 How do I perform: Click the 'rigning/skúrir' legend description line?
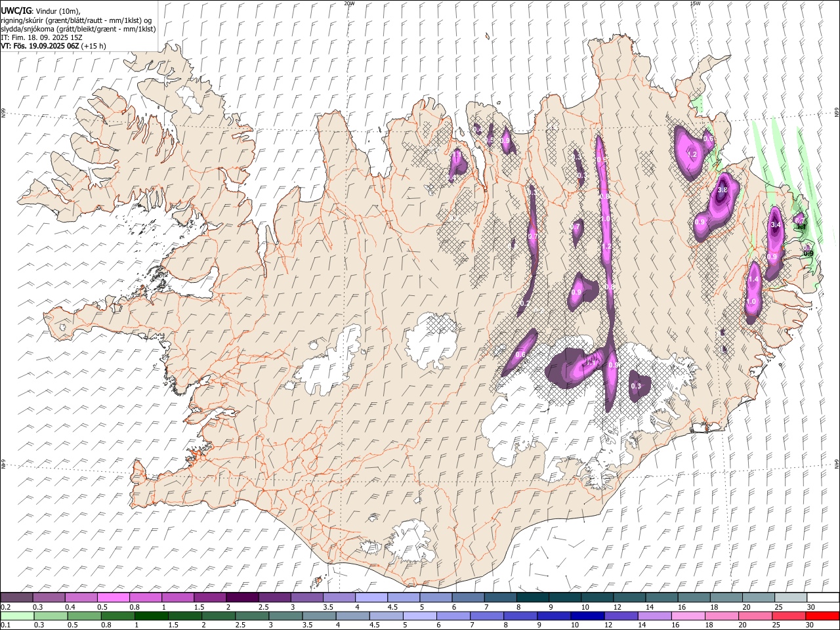pyautogui.click(x=76, y=20)
